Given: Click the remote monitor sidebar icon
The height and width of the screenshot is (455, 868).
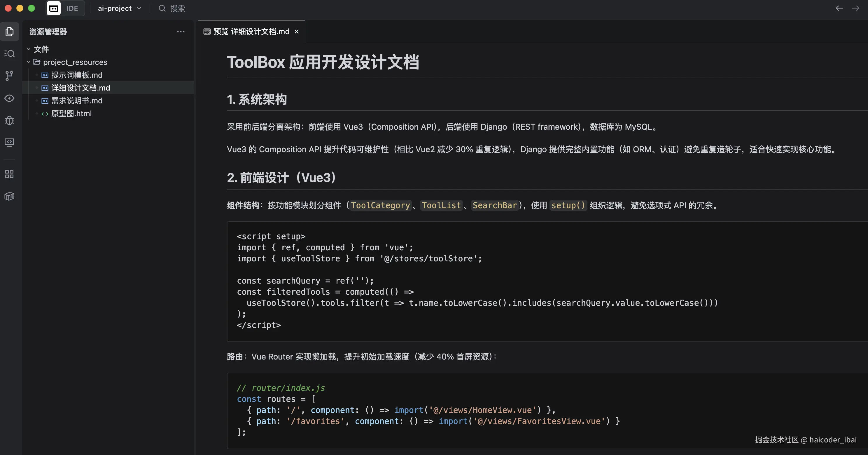Looking at the screenshot, I should point(9,142).
